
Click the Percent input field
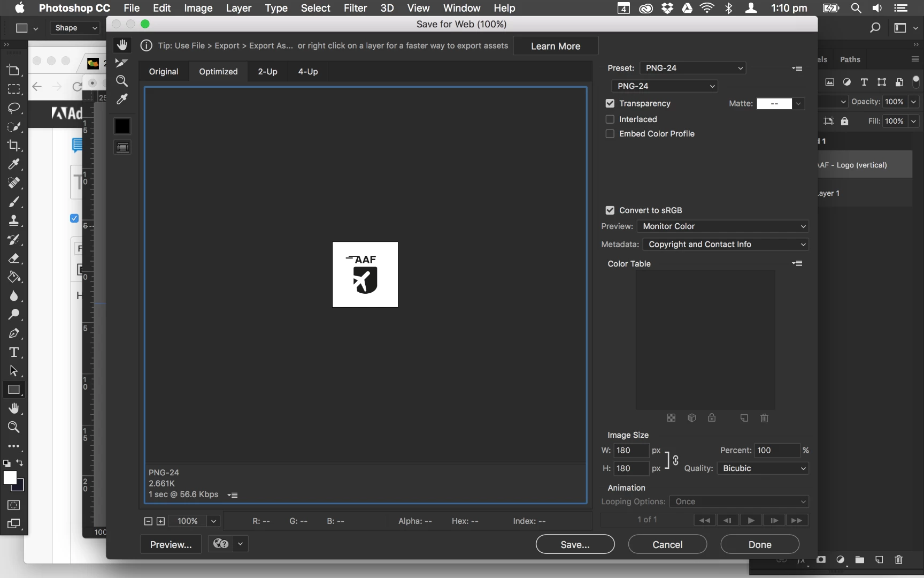(777, 451)
